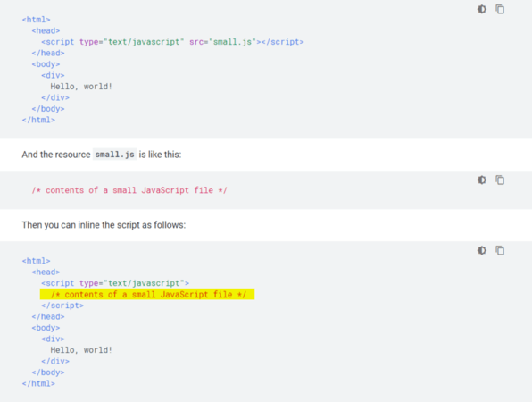Screen dimensions: 532x402
Task: Click 'Hello, world!' in the first code block
Action: tap(81, 87)
